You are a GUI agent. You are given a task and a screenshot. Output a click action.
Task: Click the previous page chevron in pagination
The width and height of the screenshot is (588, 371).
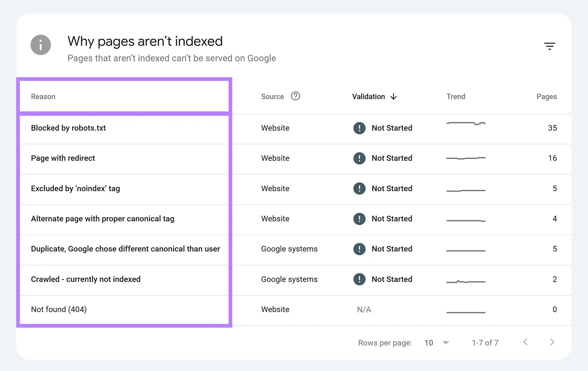pyautogui.click(x=525, y=342)
